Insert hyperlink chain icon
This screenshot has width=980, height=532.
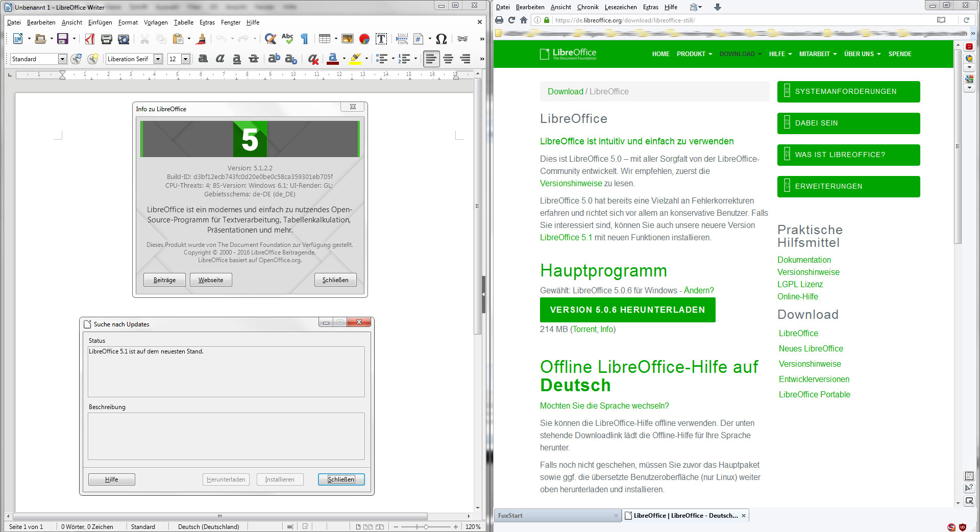[x=463, y=39]
